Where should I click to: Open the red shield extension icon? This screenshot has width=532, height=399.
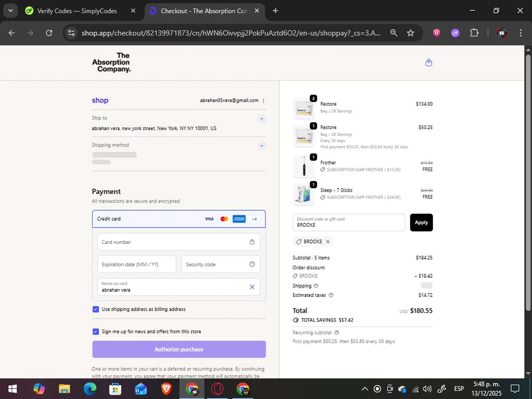[x=436, y=33]
